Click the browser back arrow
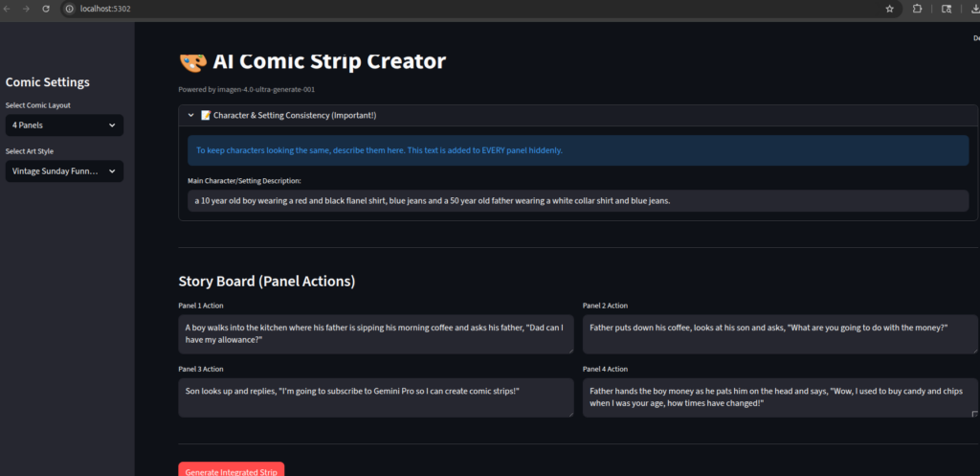This screenshot has height=476, width=980. point(9,9)
